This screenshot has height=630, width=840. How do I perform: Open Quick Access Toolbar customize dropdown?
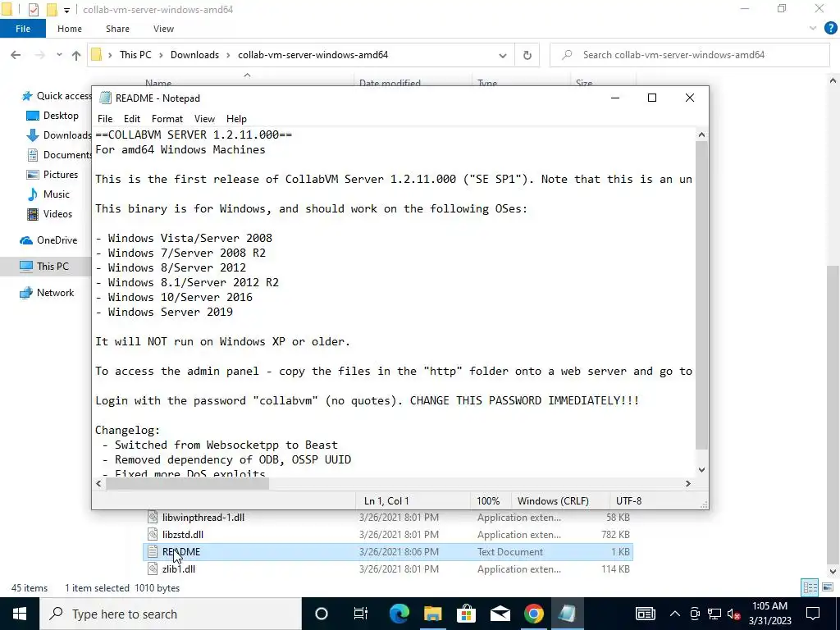[x=66, y=10]
